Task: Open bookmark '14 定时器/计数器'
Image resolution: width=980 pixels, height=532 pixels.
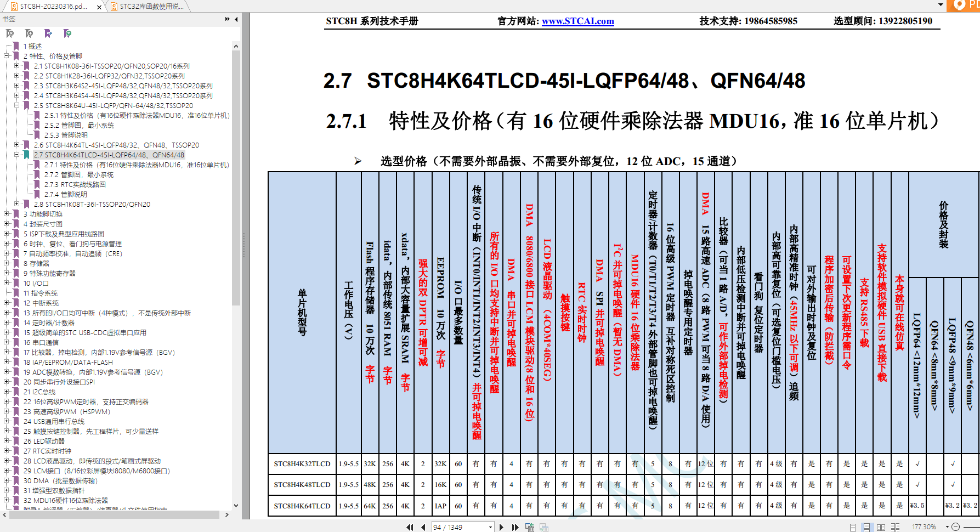Action: click(x=49, y=322)
